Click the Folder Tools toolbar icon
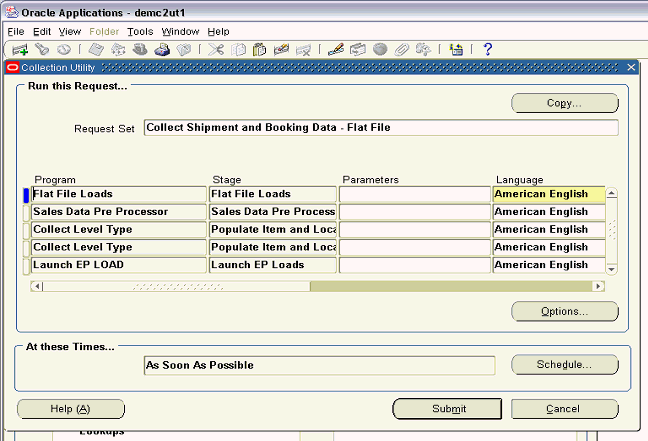The width and height of the screenshot is (648, 441). pos(423,50)
